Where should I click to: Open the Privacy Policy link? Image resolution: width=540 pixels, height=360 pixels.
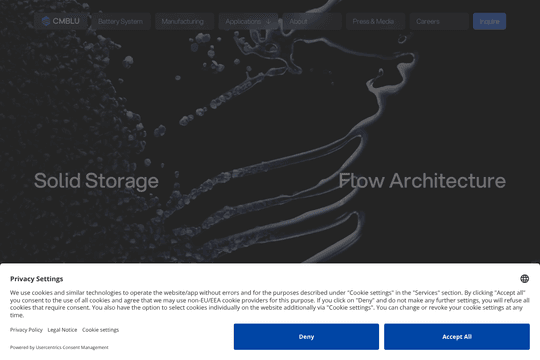[x=26, y=330]
